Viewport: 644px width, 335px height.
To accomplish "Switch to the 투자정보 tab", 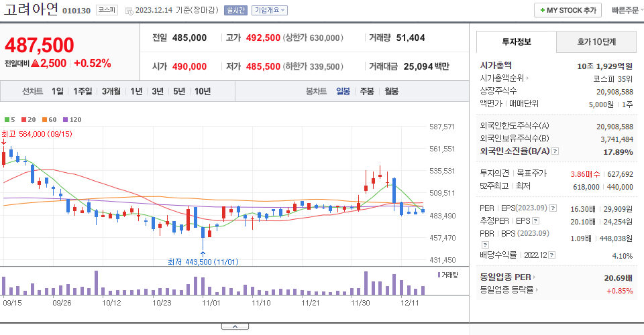I will pos(517,42).
